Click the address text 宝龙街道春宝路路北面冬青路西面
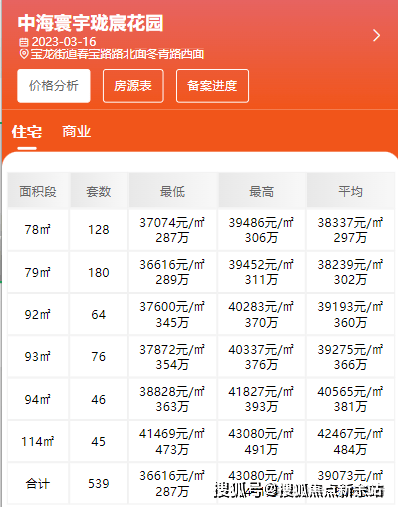Viewport: 398px width, 507px height. click(117, 54)
